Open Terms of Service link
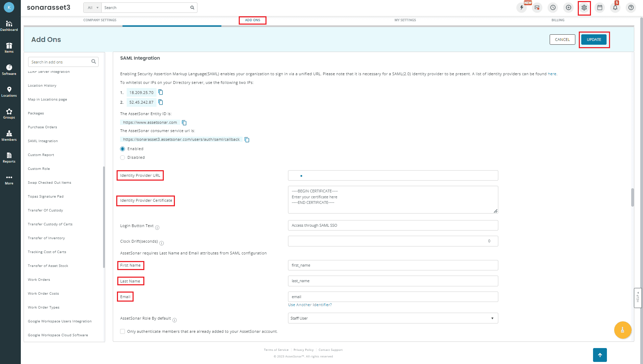Image resolution: width=643 pixels, height=364 pixels. click(x=276, y=350)
